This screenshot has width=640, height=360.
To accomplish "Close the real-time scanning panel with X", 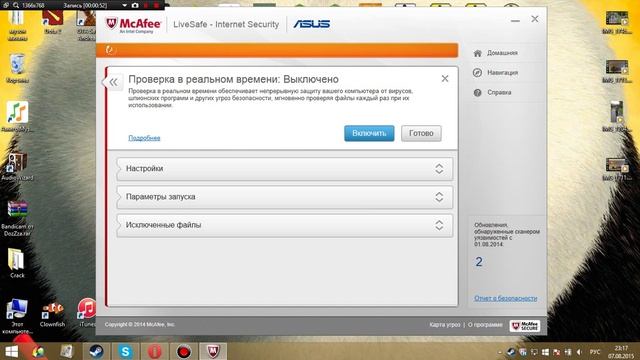I will pyautogui.click(x=445, y=78).
